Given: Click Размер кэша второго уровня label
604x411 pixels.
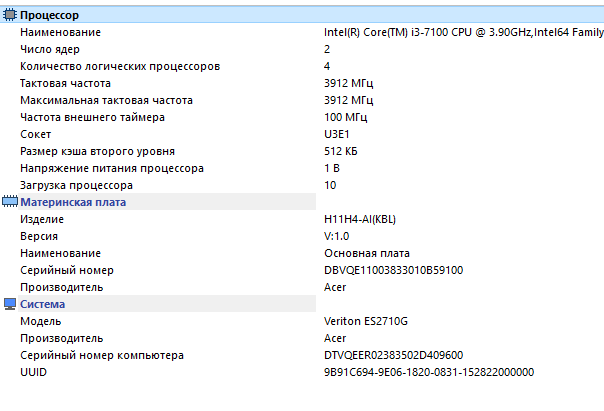Looking at the screenshot, I should [x=97, y=151].
